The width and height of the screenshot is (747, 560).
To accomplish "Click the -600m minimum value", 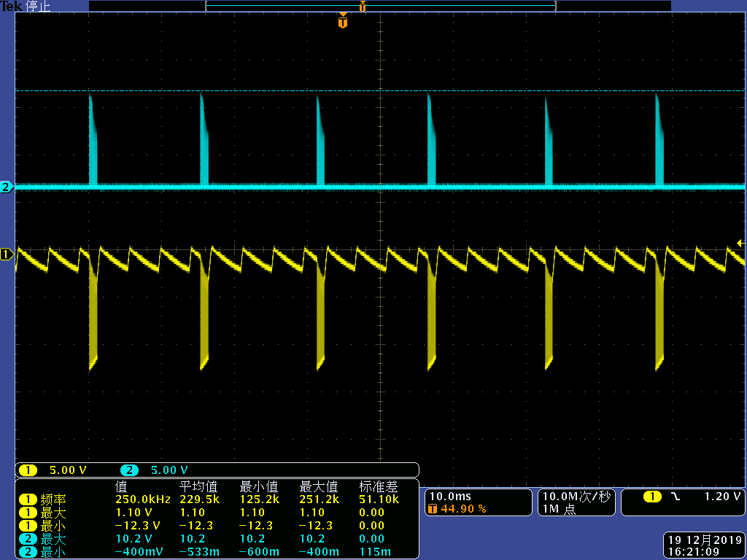I will pyautogui.click(x=260, y=553).
